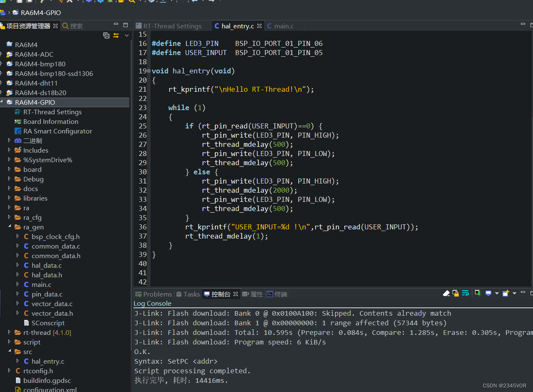This screenshot has width=533, height=392.
Task: Open the 搜索 search tab
Action: [x=76, y=26]
